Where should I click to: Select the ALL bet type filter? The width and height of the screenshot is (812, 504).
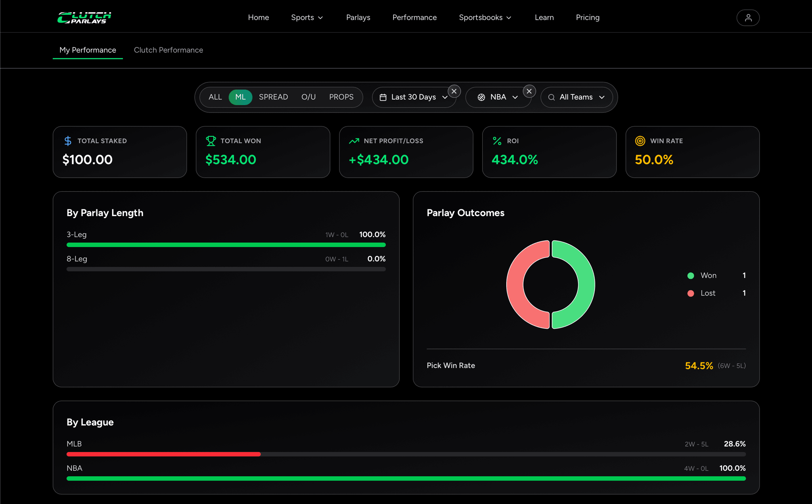coord(215,97)
